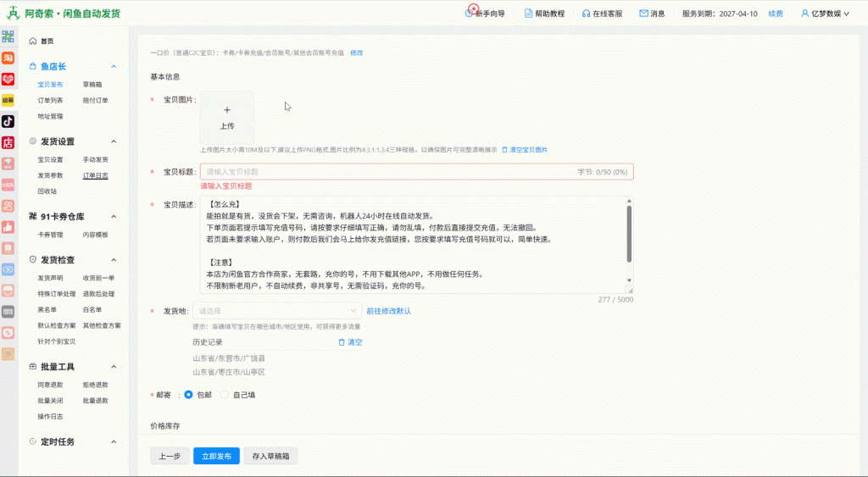Click the 宝贝标题 input field
The width and height of the screenshot is (868, 477).
click(x=417, y=171)
